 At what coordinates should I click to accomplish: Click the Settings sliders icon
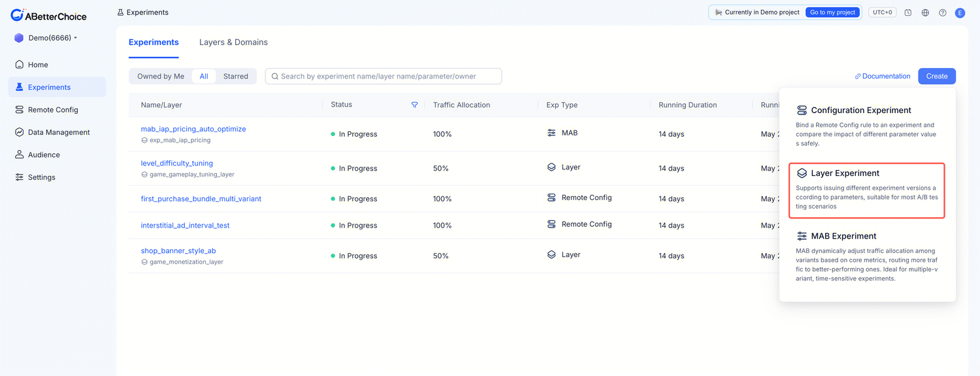tap(20, 177)
